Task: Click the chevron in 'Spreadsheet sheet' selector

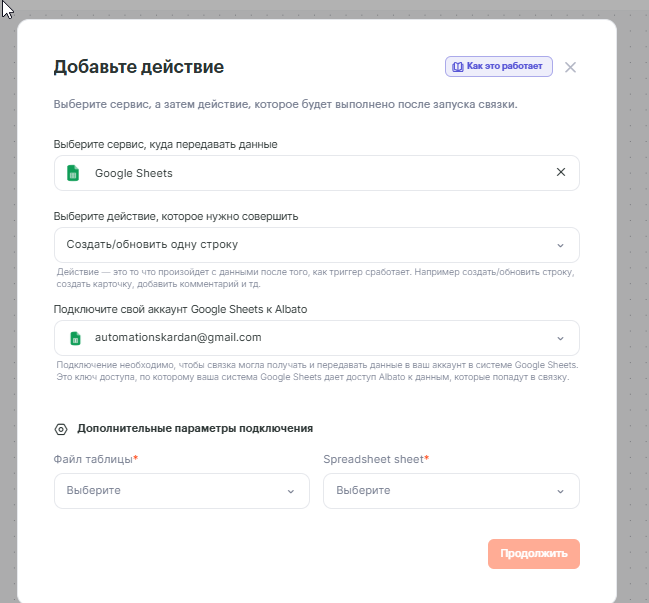Action: click(x=560, y=491)
